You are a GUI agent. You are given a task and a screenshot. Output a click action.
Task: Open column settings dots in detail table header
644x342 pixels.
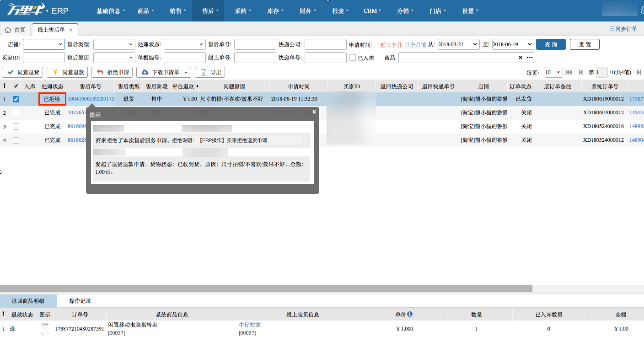(3, 314)
